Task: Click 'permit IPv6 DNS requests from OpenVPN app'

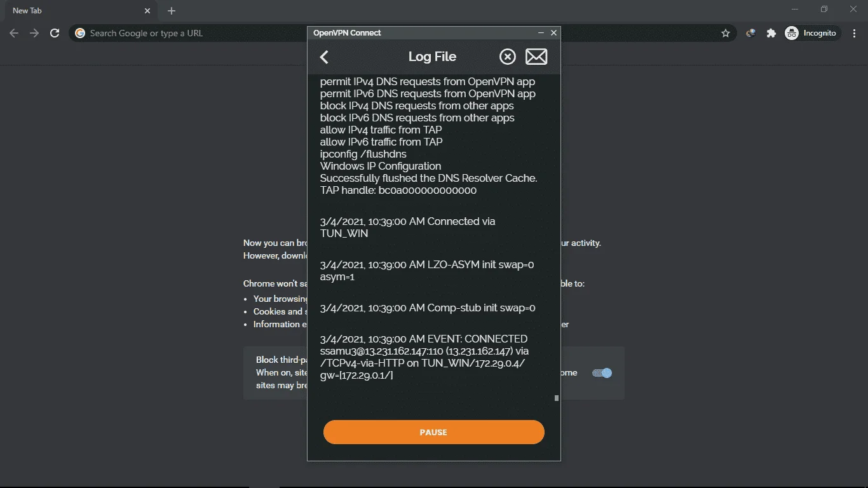Action: [x=428, y=93]
